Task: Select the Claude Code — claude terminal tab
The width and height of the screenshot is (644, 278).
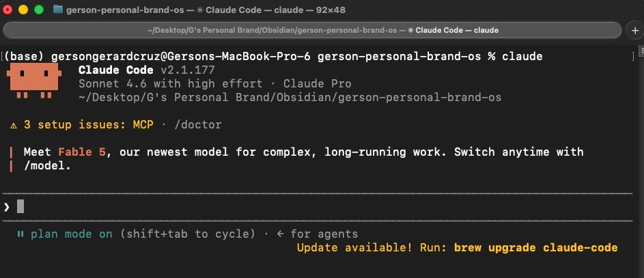Action: pyautogui.click(x=312, y=30)
